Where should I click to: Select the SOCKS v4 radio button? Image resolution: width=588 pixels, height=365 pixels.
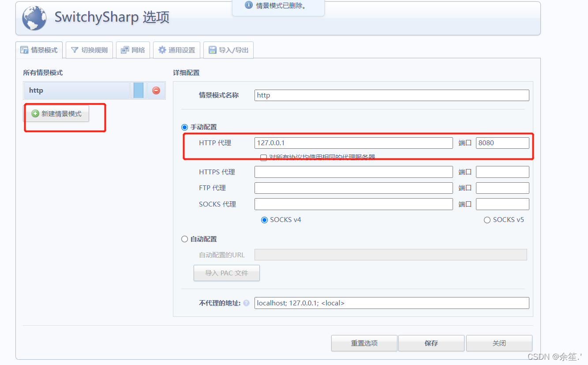[x=265, y=220]
